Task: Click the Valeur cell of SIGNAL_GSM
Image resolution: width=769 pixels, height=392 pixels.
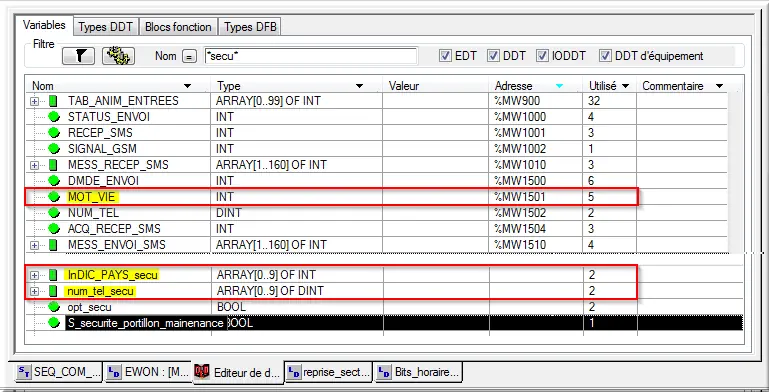Action: coord(436,149)
